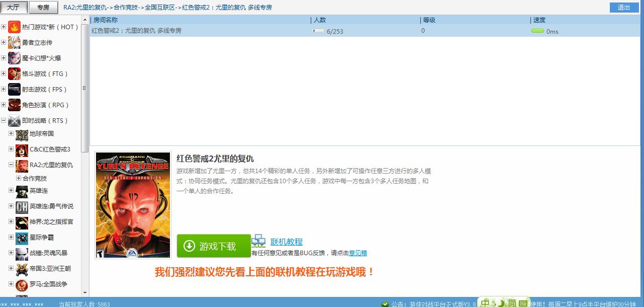Expand the 格斗游戏 FTG tree node
Image resolution: width=644 pixels, height=307 pixels.
coord(4,74)
